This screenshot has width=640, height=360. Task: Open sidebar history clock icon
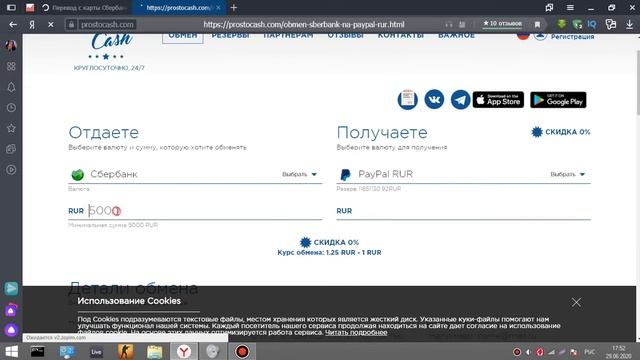[11, 108]
